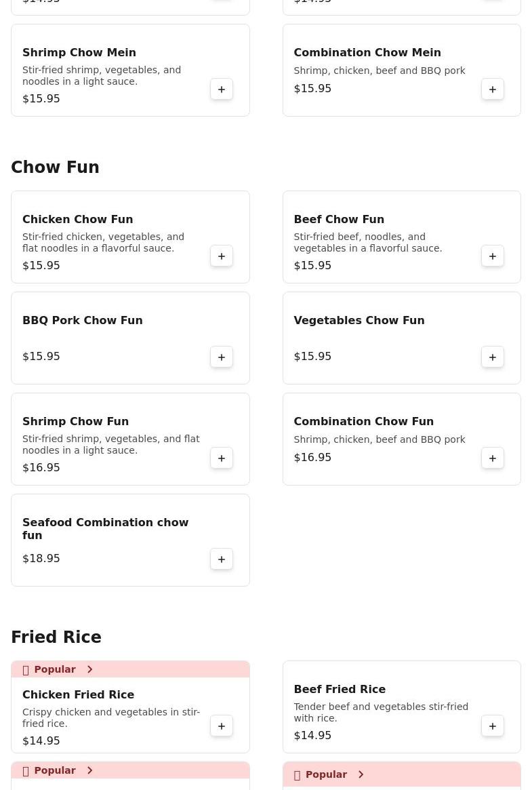Screen dimensions: 532x790
Task: Add Shrimp Chow Mein to the order
Action: click(x=222, y=90)
